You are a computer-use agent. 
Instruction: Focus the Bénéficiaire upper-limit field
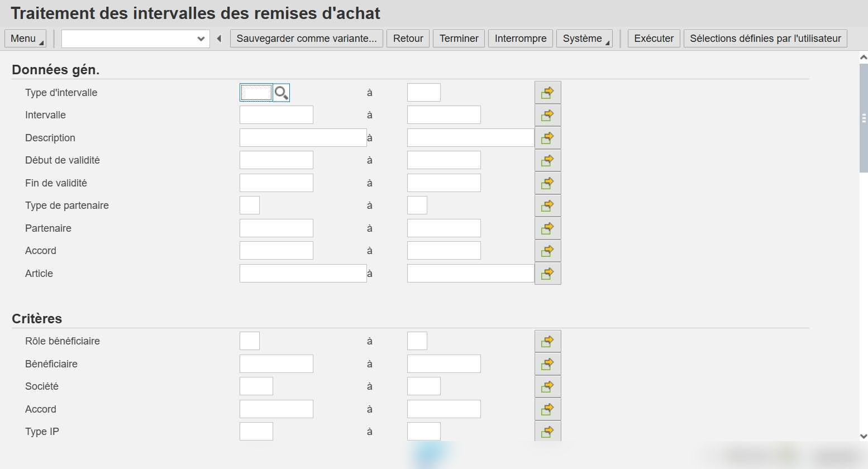pos(444,364)
